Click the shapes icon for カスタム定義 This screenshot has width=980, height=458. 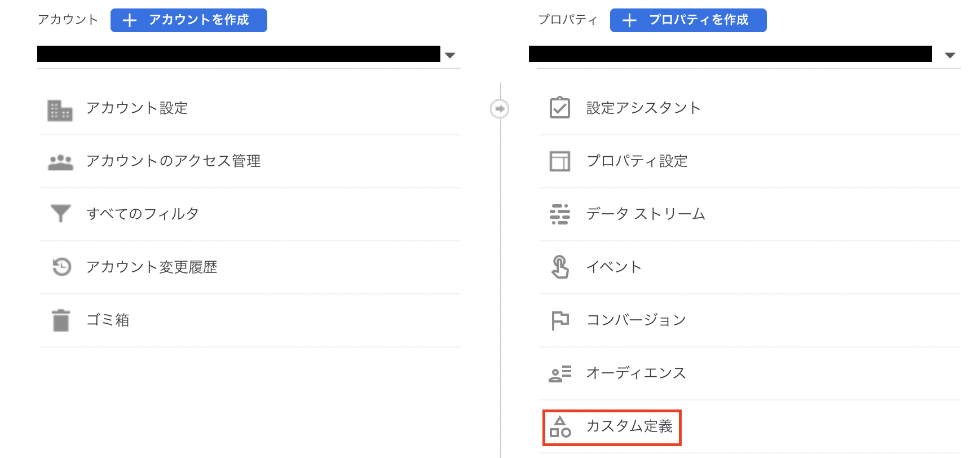tap(560, 426)
